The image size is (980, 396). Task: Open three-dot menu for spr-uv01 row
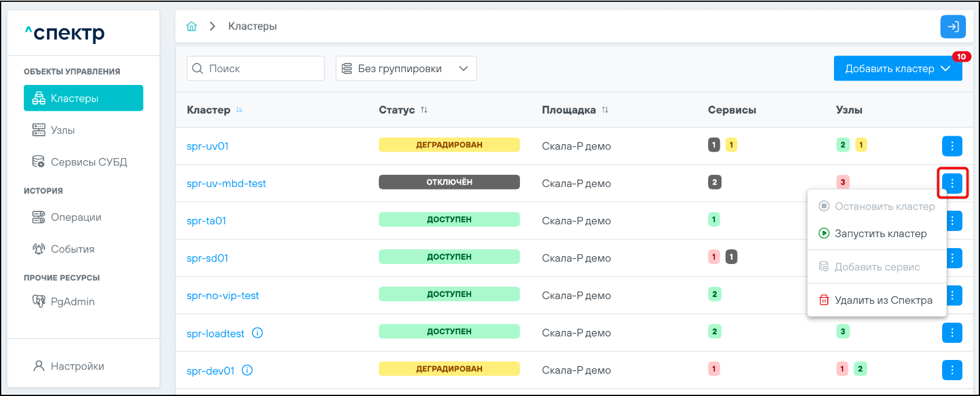(952, 146)
